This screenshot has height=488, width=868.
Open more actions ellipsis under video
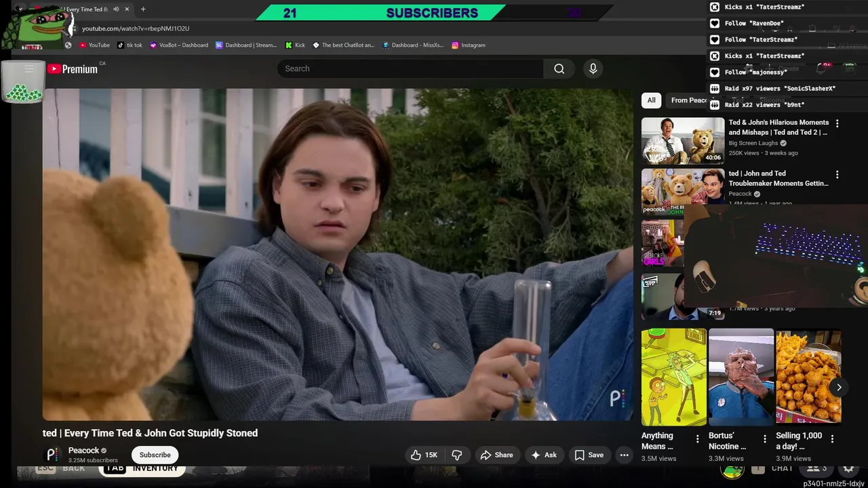pos(624,455)
